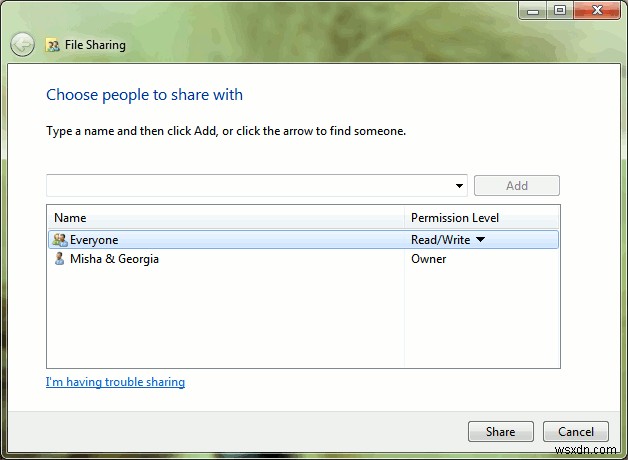Open the Read/Write permission dropdown
The width and height of the screenshot is (628, 460).
tap(481, 239)
